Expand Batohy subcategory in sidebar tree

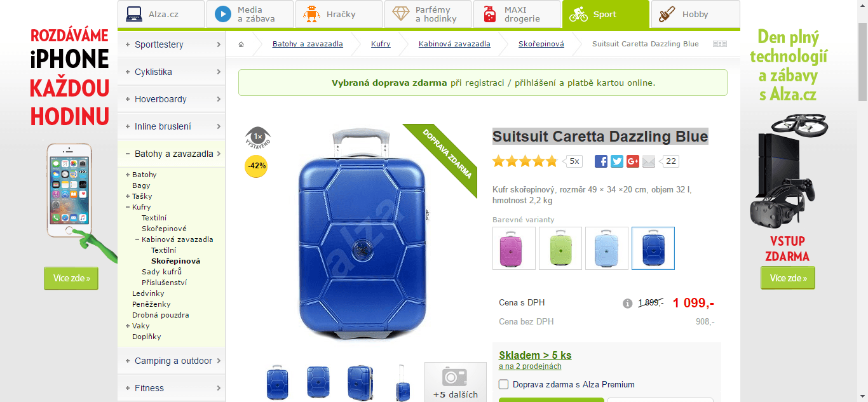[x=128, y=175]
